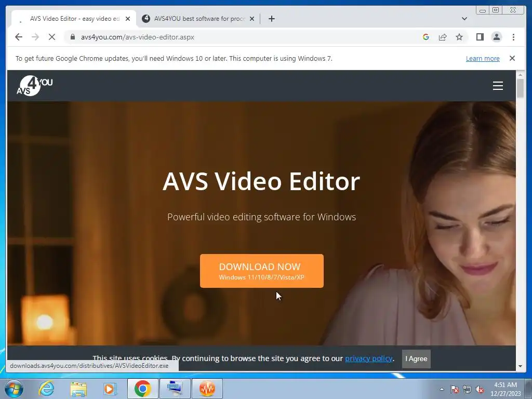Accept cookies with I Agree button
532x399 pixels.
coord(416,358)
